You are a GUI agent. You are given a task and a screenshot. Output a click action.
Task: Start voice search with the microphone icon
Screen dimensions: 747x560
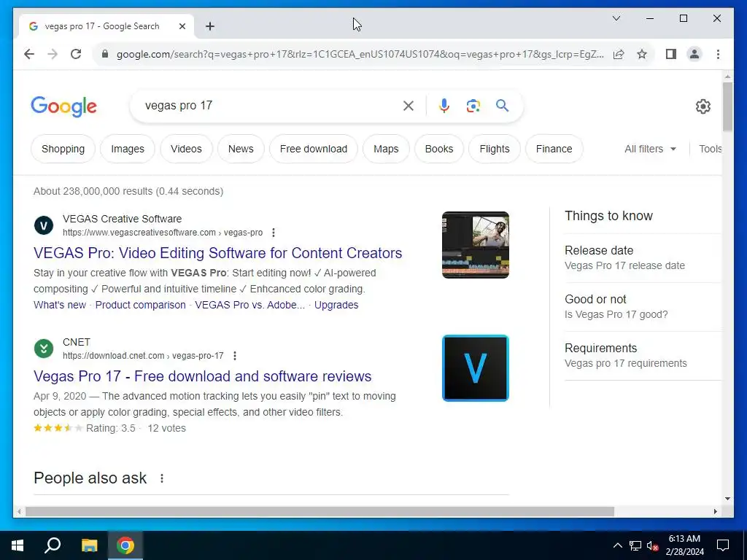click(x=444, y=106)
